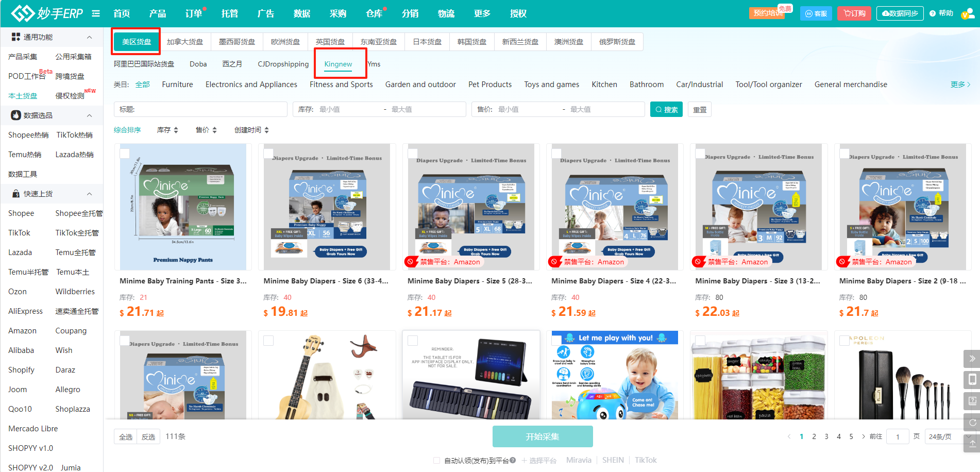980x472 pixels.
Task: Open 客服 customer service chat
Action: click(816, 13)
